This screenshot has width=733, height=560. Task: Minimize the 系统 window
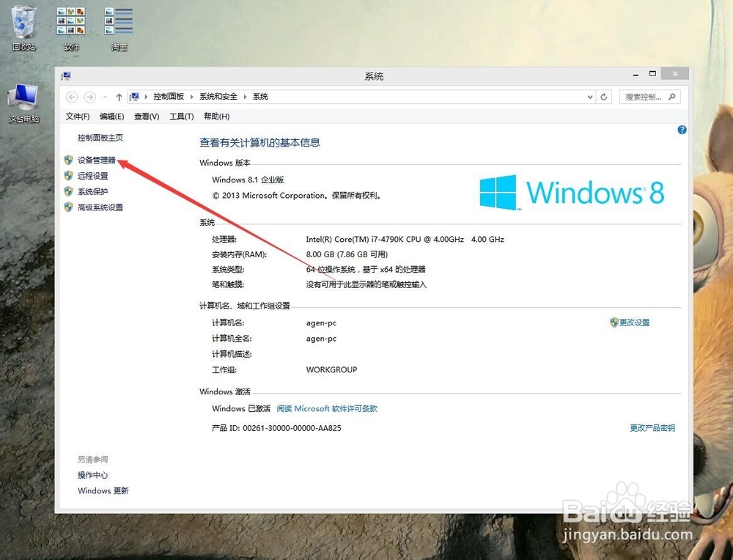click(636, 74)
